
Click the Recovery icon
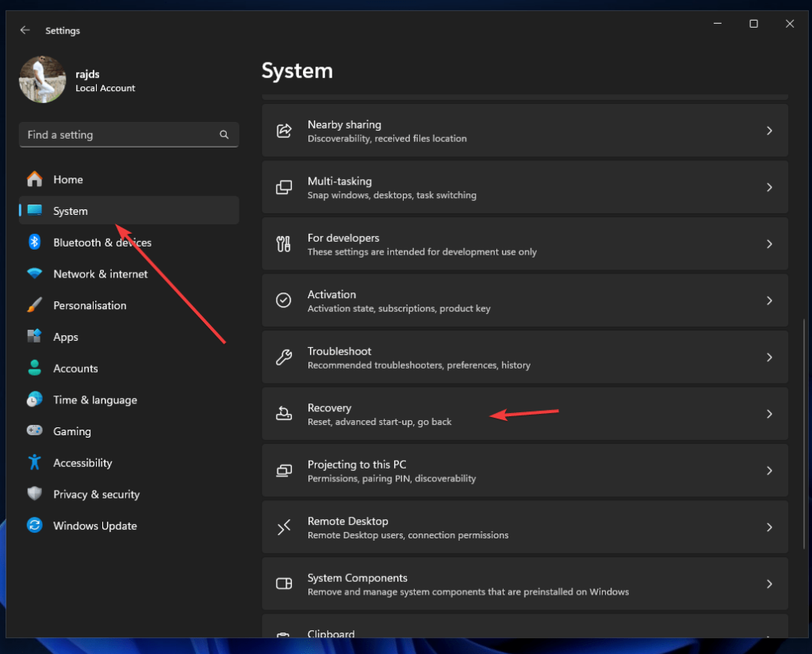pos(284,413)
